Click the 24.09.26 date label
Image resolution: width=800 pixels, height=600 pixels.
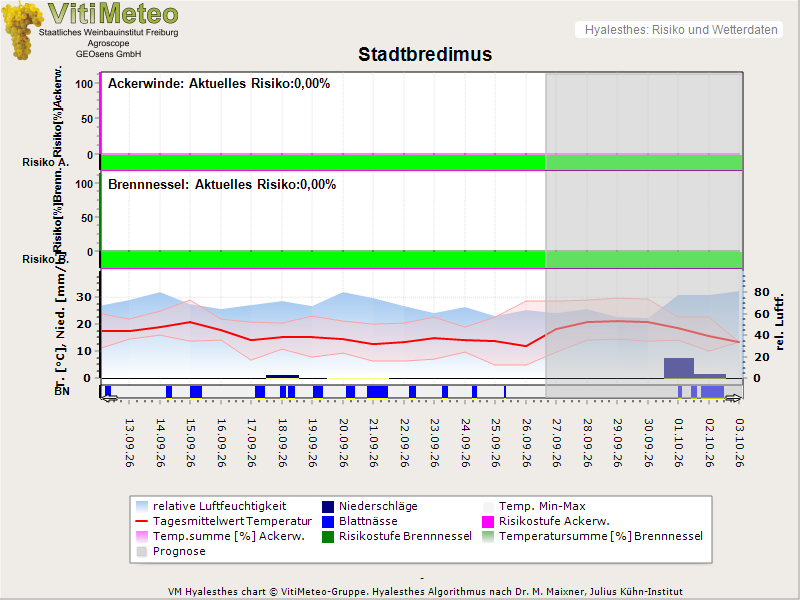click(465, 443)
